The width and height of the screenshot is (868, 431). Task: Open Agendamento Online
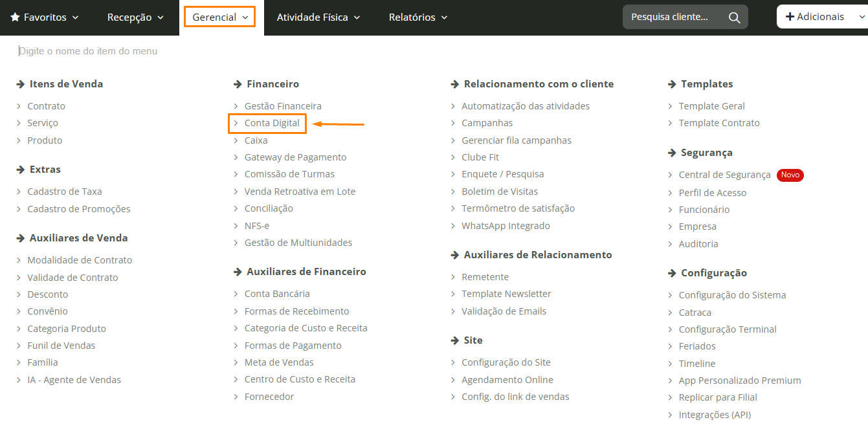[507, 380]
